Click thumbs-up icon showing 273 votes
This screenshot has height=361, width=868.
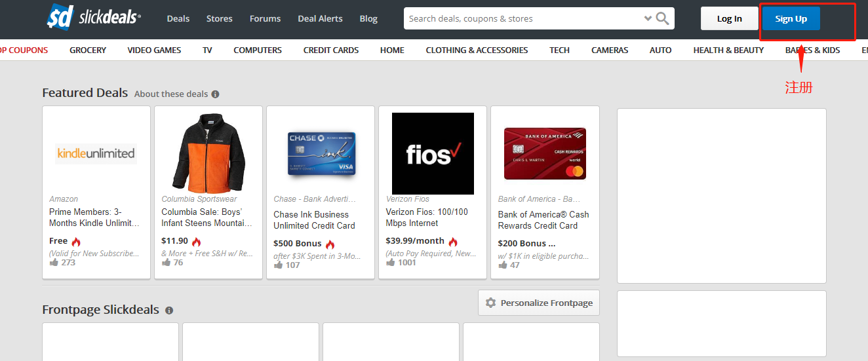(54, 262)
